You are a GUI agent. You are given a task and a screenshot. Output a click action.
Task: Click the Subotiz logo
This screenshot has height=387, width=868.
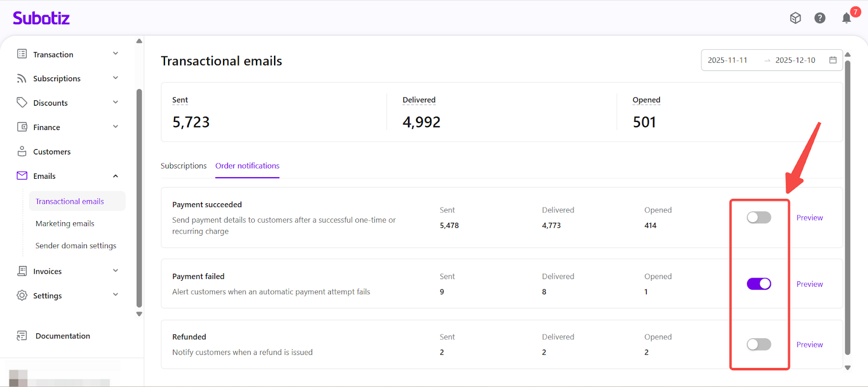[41, 18]
